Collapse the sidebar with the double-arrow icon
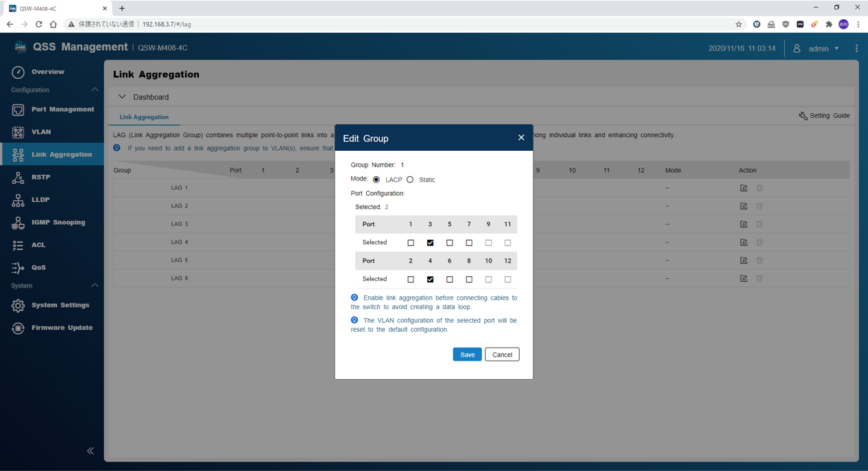 click(x=91, y=451)
